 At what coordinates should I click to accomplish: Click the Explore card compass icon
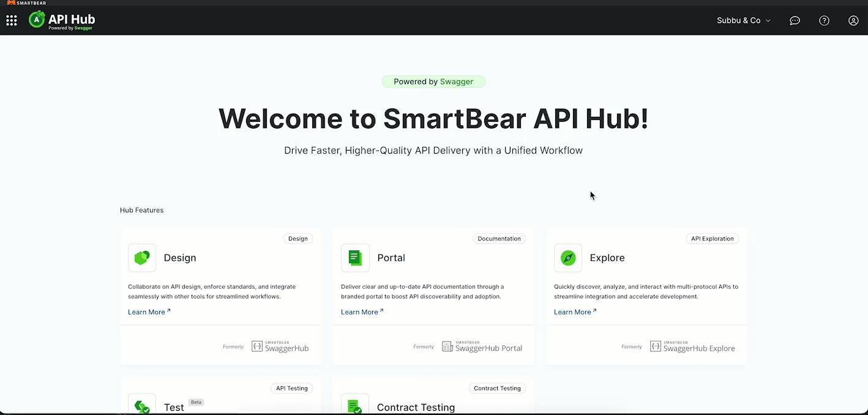(568, 258)
